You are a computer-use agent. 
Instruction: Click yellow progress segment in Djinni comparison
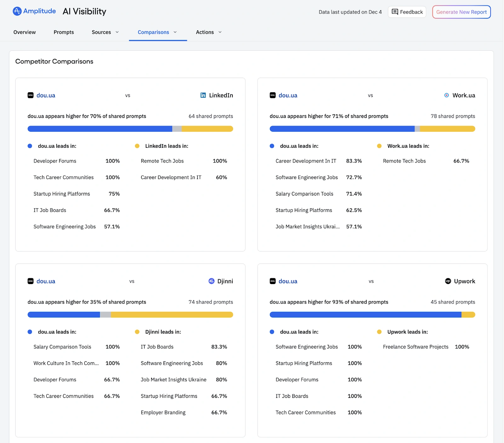(x=172, y=315)
